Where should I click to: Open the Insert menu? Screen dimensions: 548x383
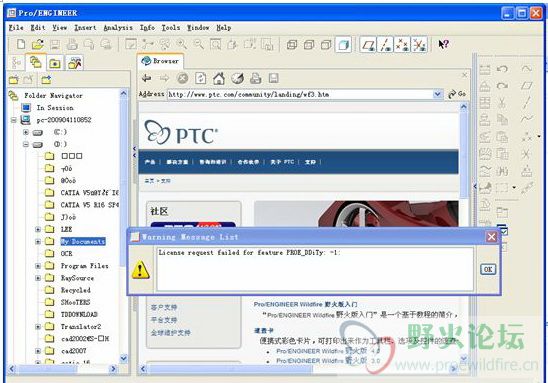click(x=85, y=28)
